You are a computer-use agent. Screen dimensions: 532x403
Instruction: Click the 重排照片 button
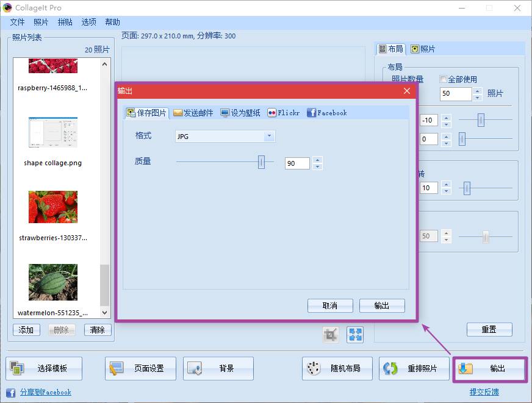(414, 368)
